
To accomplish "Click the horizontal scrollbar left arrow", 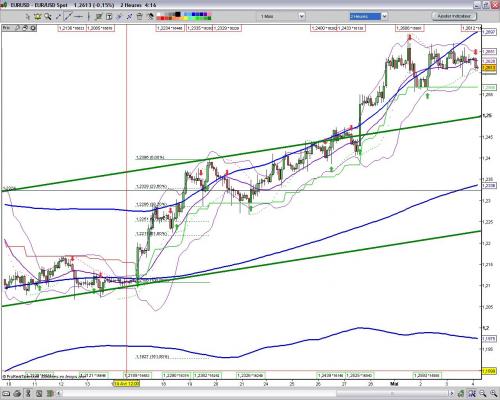I will 59,393.
